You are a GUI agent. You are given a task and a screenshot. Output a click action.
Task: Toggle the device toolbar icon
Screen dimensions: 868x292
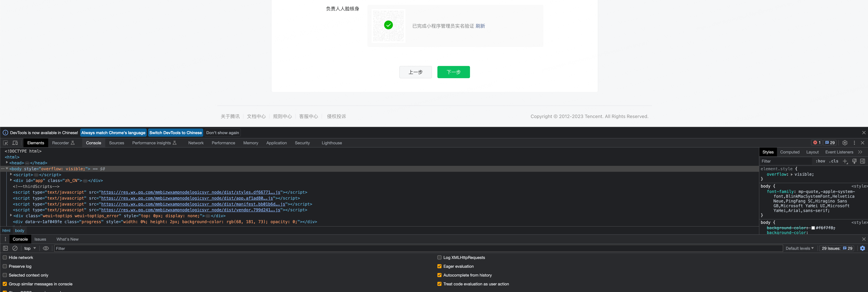click(x=15, y=143)
